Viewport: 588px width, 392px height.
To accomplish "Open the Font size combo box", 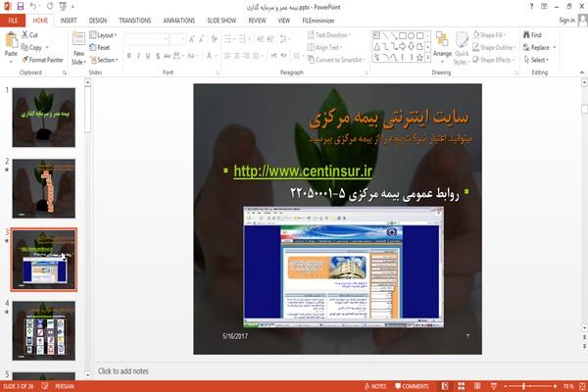I will coord(177,39).
